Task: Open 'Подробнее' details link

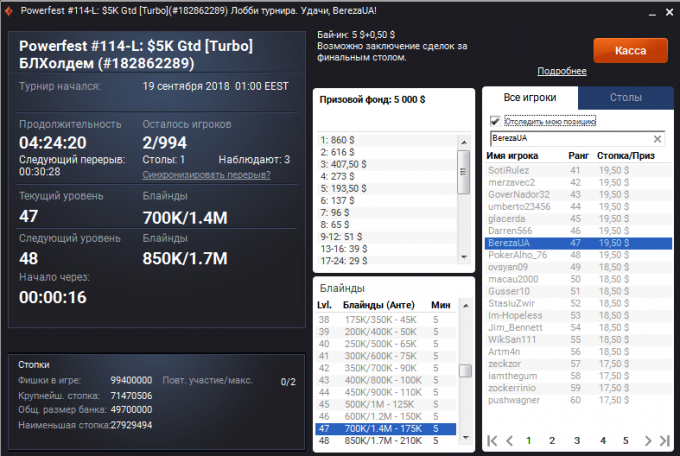Action: coord(562,71)
